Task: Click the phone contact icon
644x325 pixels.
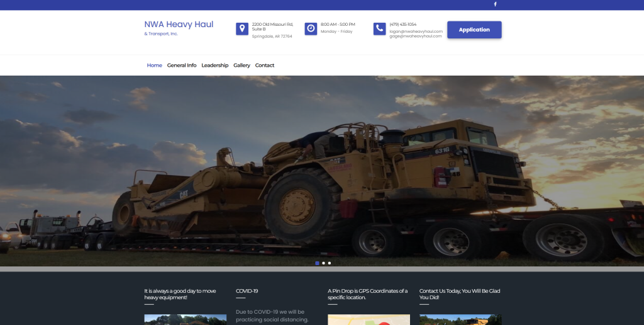Action: point(379,29)
